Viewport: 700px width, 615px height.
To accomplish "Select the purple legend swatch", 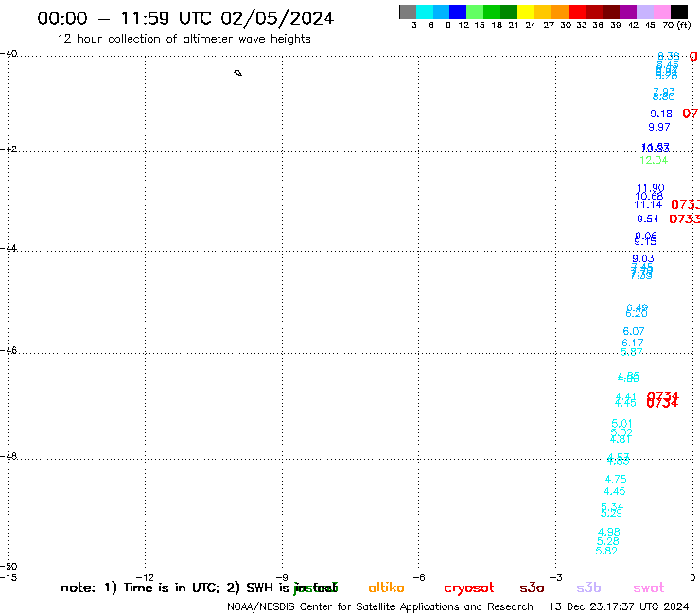I will pyautogui.click(x=628, y=11).
